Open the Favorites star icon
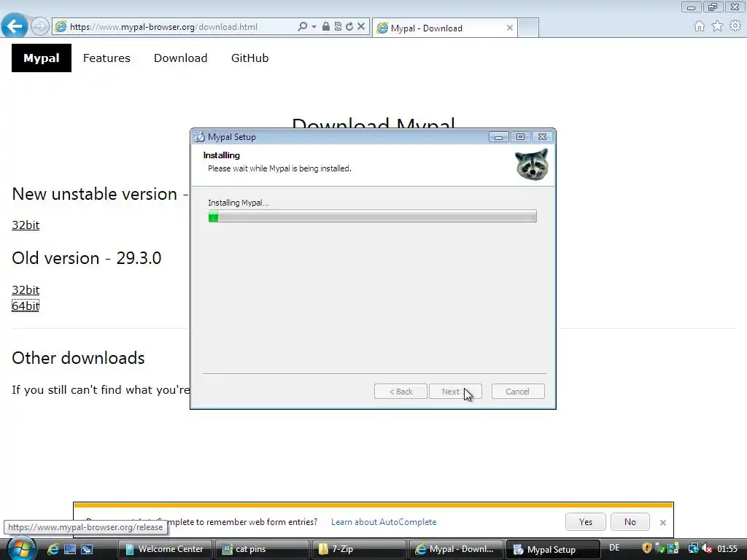This screenshot has width=747, height=560. 718,26
